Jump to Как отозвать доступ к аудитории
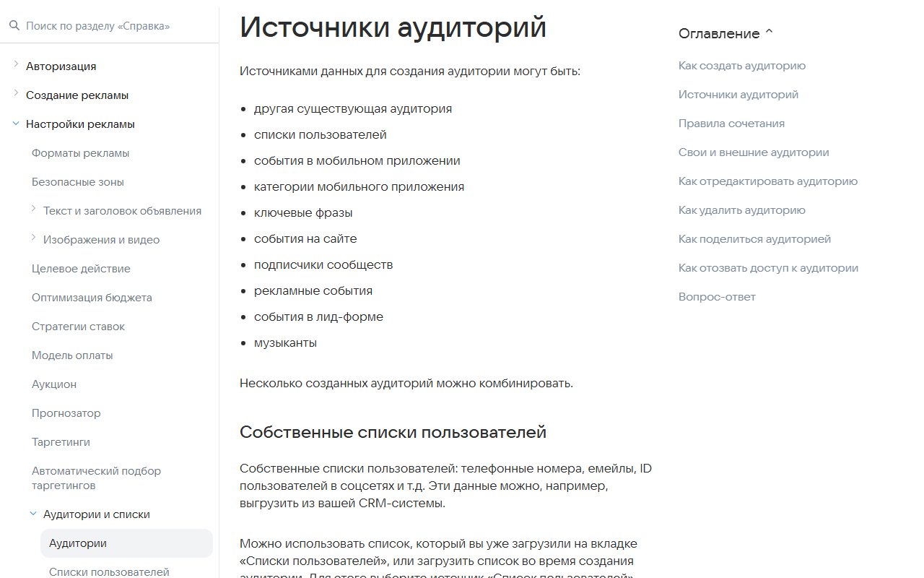The width and height of the screenshot is (924, 578). [x=768, y=268]
